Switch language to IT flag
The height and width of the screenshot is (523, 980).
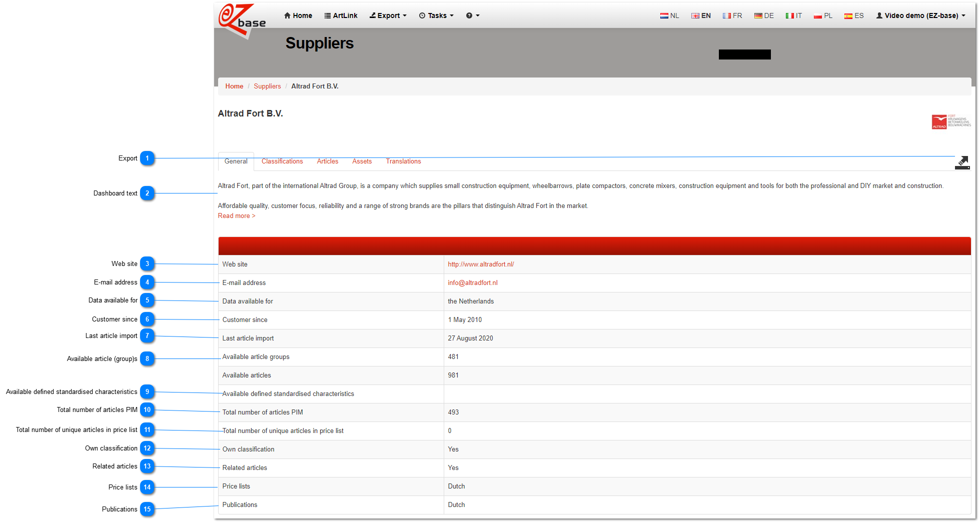pos(793,15)
